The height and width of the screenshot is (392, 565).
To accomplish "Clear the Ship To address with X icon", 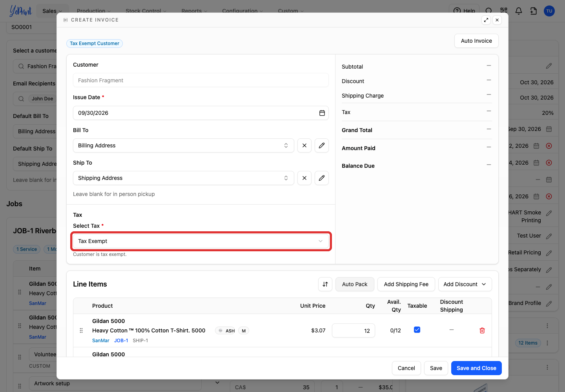I will point(304,178).
